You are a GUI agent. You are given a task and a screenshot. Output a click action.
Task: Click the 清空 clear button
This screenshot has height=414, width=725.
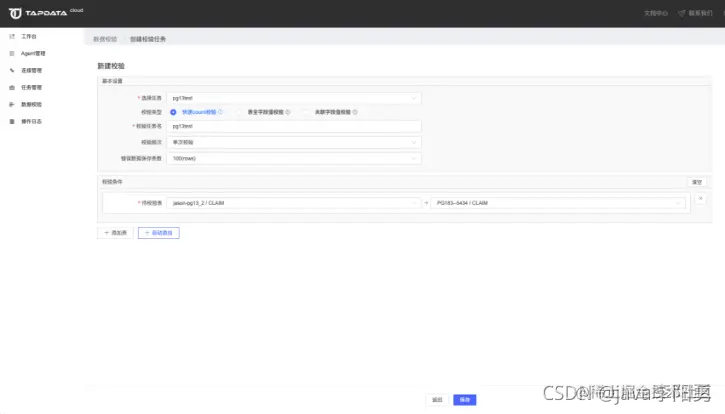[697, 182]
